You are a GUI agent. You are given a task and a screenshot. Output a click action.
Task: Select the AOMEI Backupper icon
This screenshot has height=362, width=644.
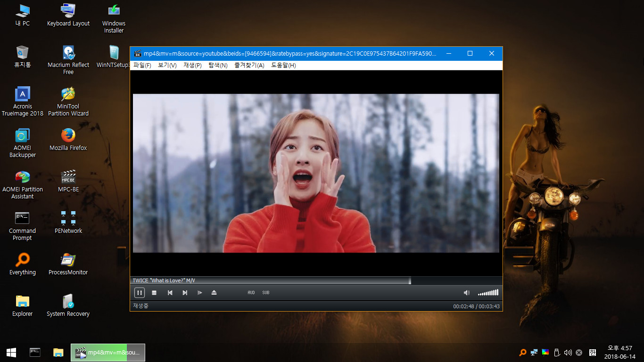22,143
